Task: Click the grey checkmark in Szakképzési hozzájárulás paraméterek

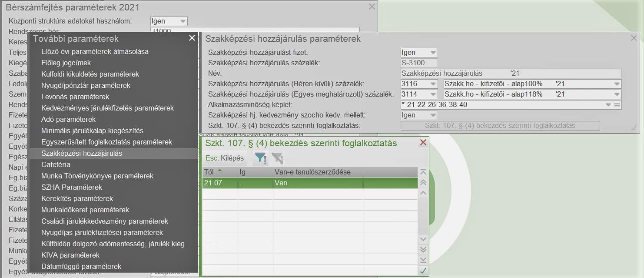Action: [x=634, y=127]
